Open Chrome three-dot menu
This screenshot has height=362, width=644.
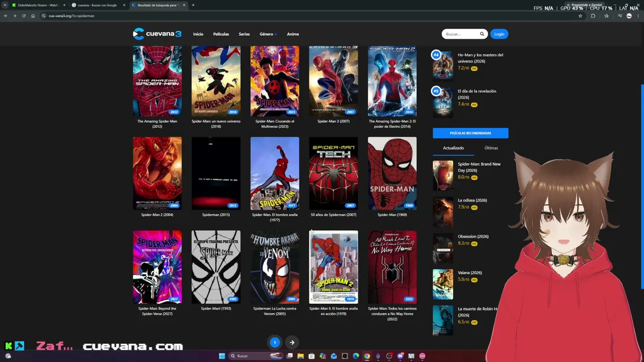[x=638, y=16]
